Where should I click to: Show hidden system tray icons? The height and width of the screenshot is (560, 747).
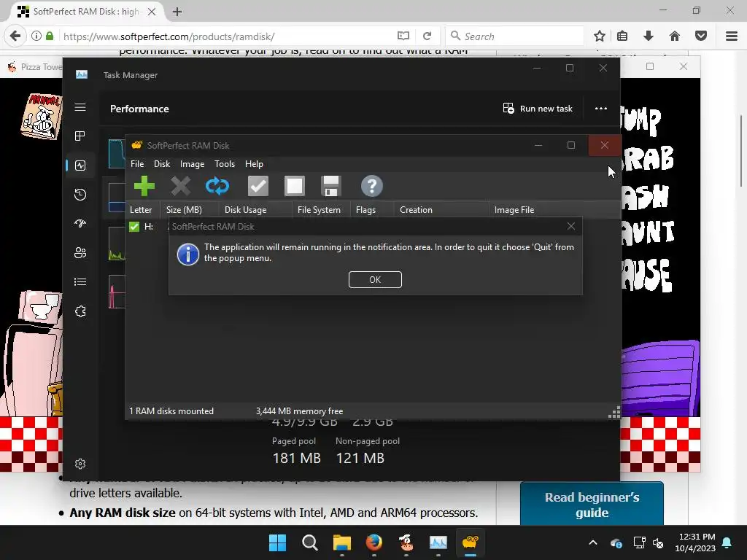point(593,542)
